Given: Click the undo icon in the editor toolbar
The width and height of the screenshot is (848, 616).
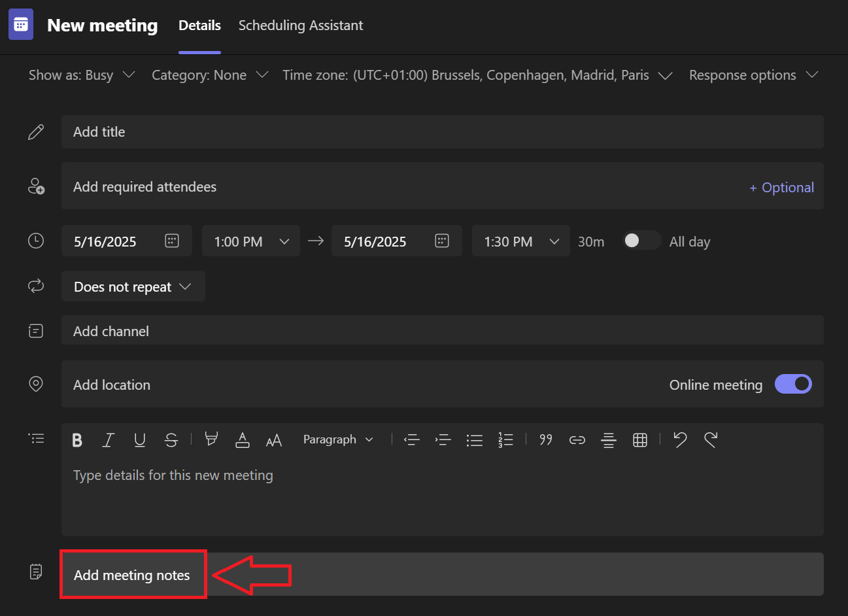Looking at the screenshot, I should point(680,439).
